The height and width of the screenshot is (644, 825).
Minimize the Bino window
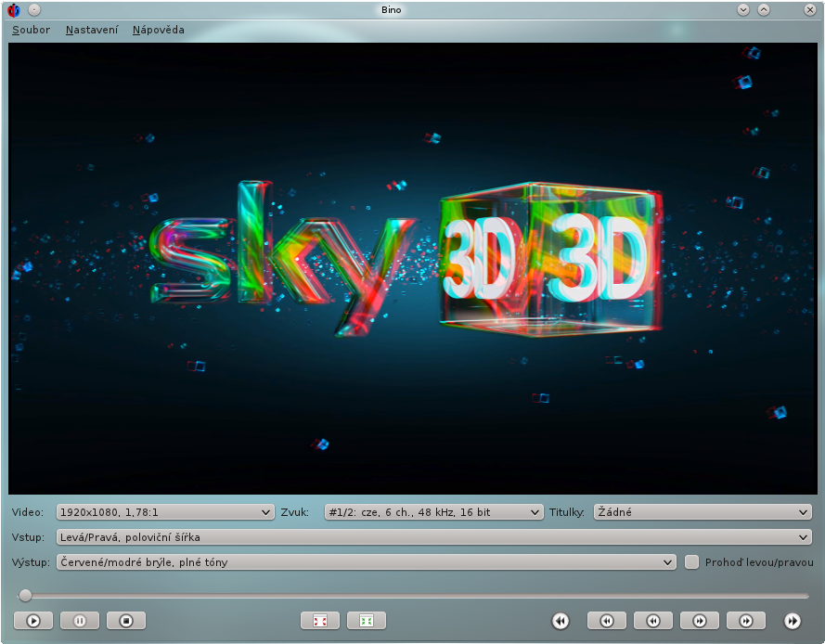point(743,10)
